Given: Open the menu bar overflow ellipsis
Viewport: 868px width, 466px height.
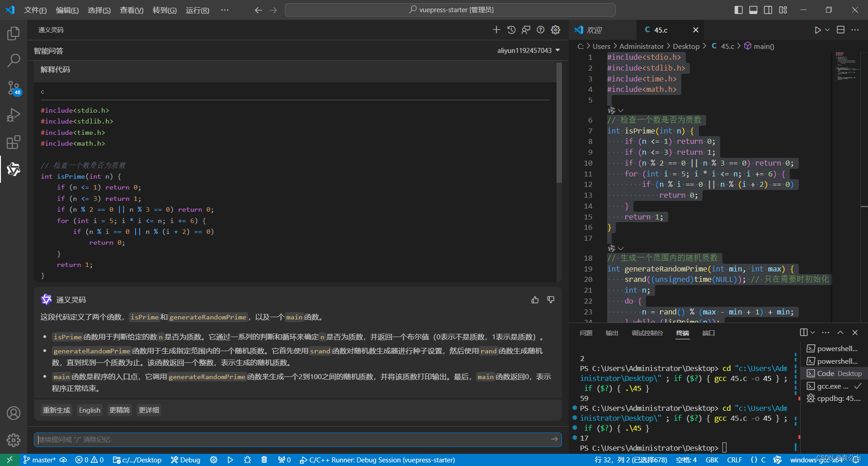Looking at the screenshot, I should click(x=225, y=10).
